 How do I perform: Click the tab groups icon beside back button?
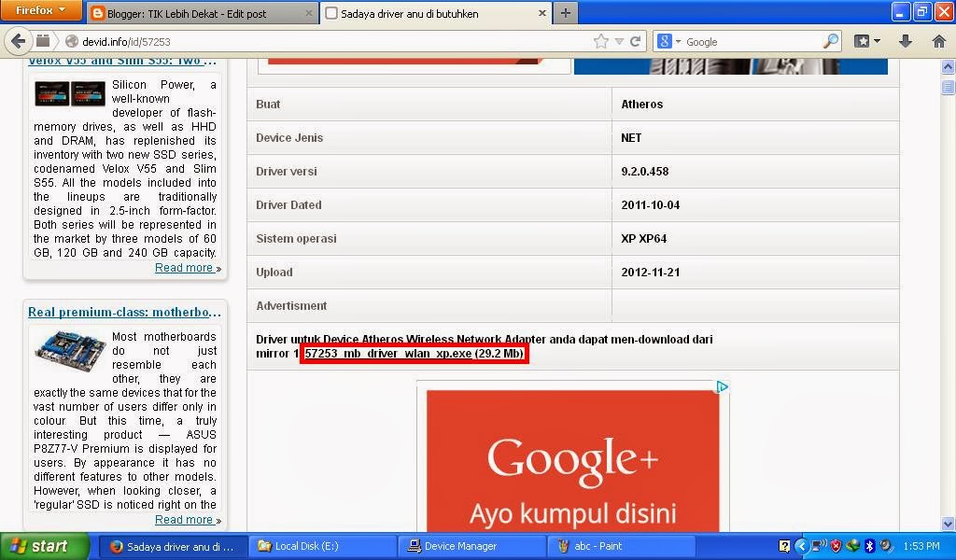(x=43, y=41)
